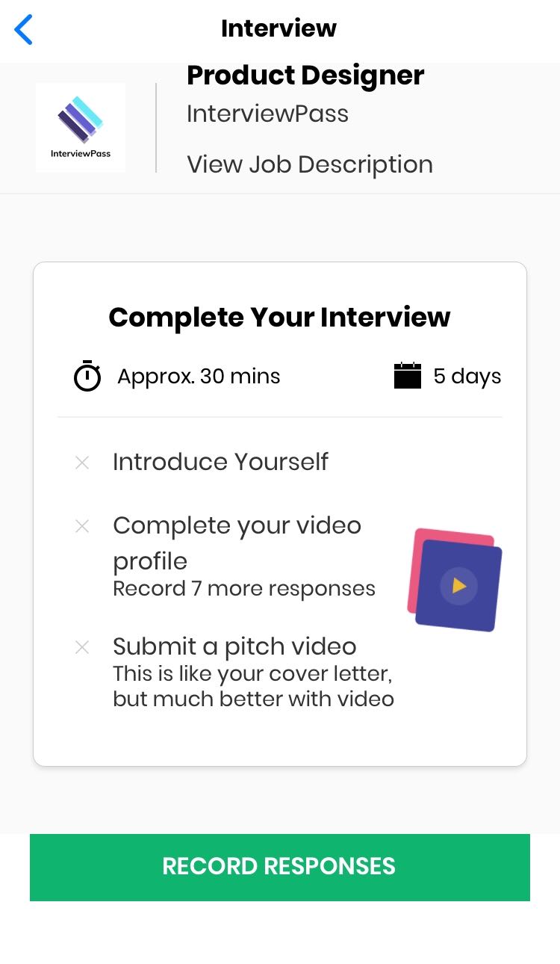This screenshot has height=964, width=560.
Task: Click X mark beside Submit a pitch video
Action: click(82, 647)
